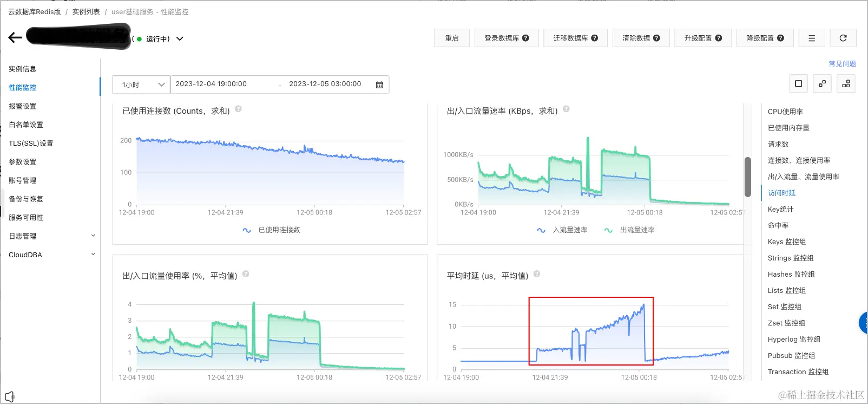Open the 1小时 granularity dropdown
Screen dimensions: 868x404
[x=141, y=84]
